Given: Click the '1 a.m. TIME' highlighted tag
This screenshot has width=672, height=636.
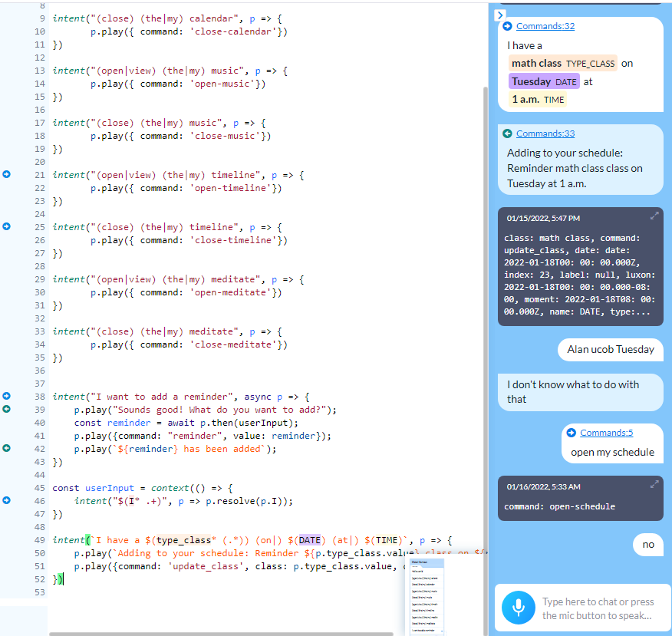Looking at the screenshot, I should tap(538, 100).
